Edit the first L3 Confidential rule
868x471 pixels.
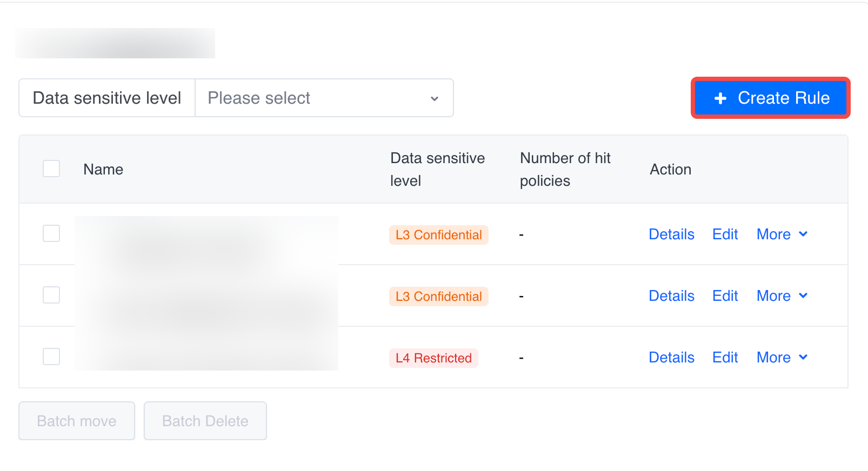[725, 234]
